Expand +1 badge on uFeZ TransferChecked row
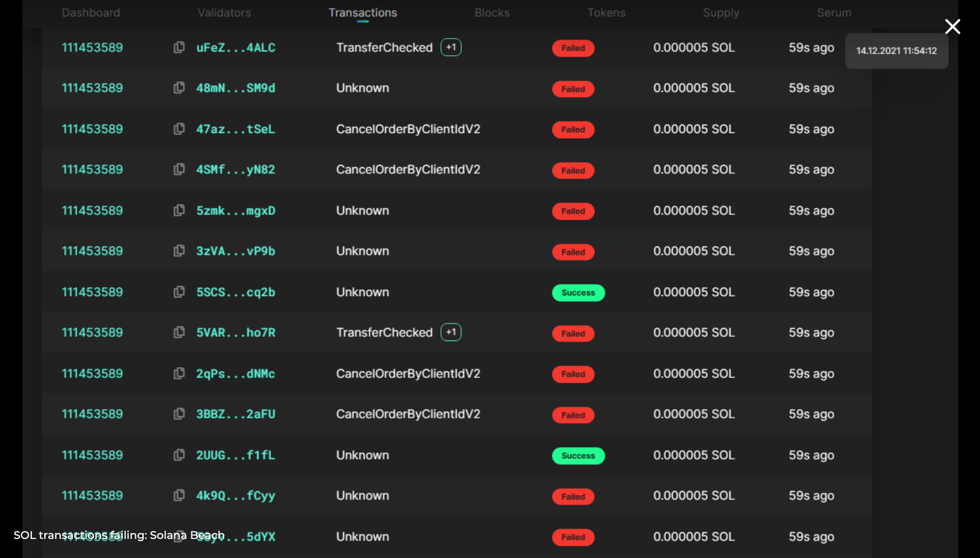 (451, 47)
